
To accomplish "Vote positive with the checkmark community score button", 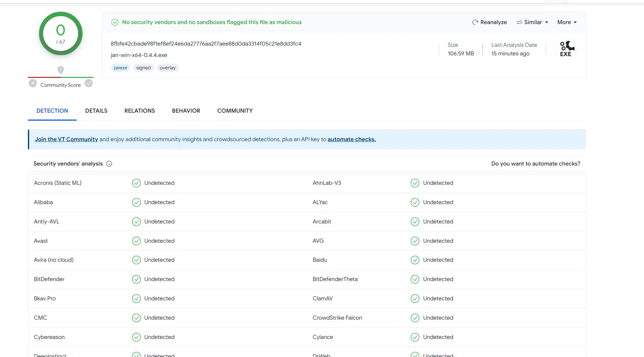I will tap(89, 83).
